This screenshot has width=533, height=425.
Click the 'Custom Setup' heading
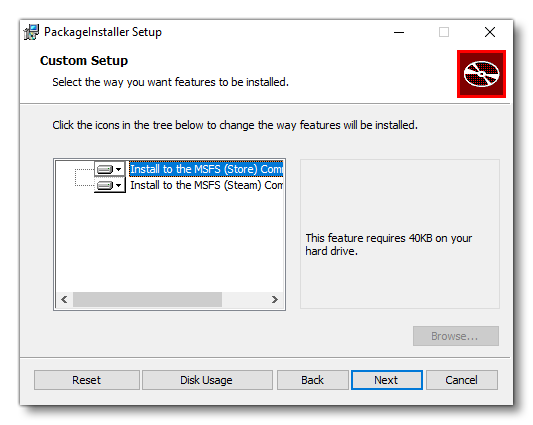(x=84, y=61)
